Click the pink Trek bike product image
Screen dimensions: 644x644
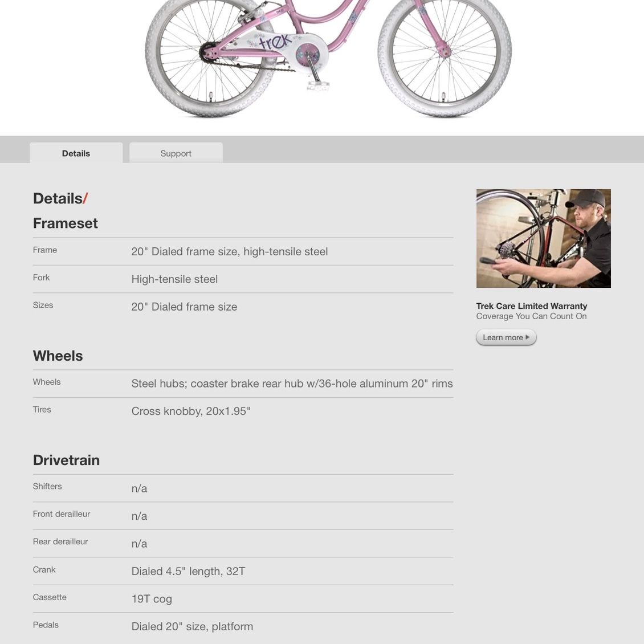[329, 58]
